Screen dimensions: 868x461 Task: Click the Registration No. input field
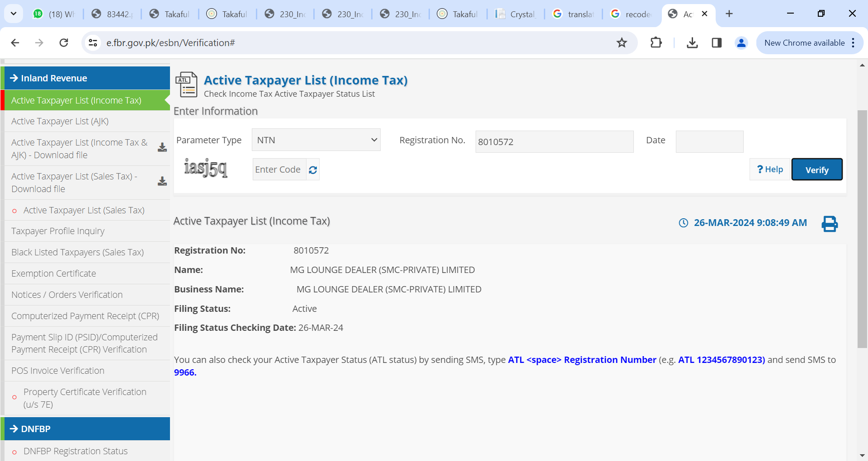click(x=554, y=142)
